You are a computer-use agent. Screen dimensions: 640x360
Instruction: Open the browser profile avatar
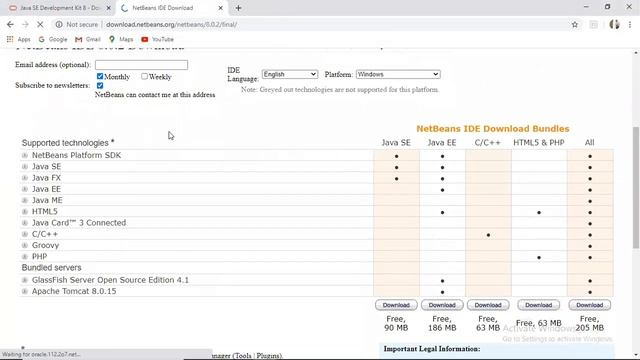coord(614,24)
